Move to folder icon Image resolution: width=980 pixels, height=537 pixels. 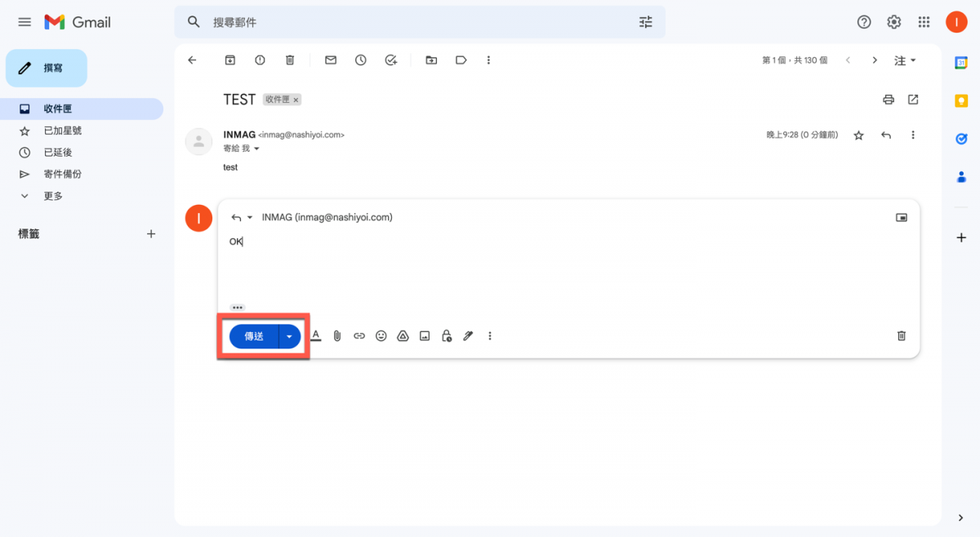[431, 60]
